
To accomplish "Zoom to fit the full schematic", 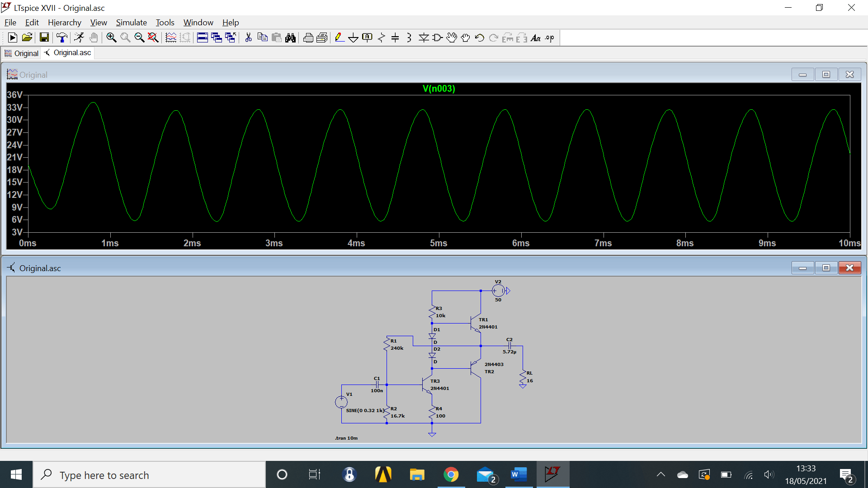I will click(x=153, y=38).
